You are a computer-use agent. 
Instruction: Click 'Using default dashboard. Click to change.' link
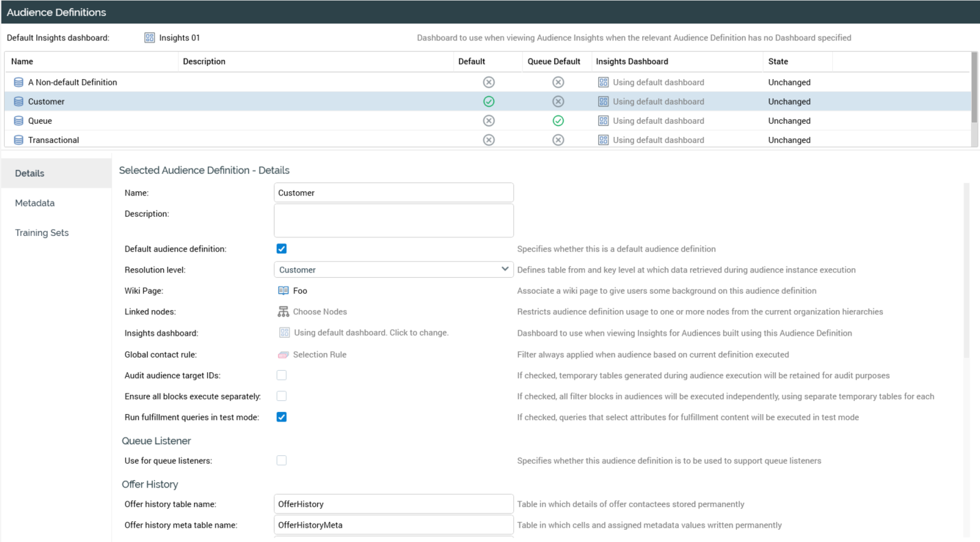point(371,333)
